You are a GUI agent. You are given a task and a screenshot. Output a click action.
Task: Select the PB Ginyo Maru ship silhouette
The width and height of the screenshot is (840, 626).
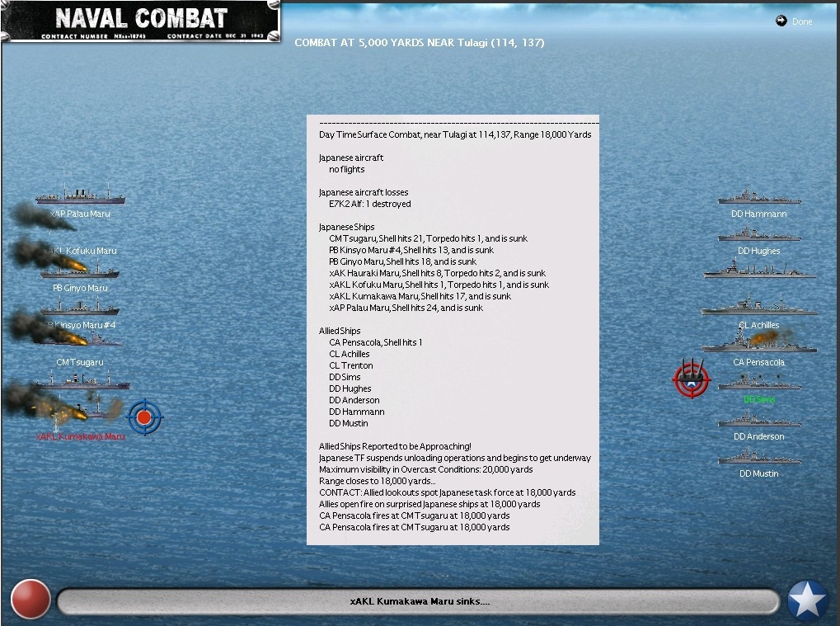pos(80,271)
